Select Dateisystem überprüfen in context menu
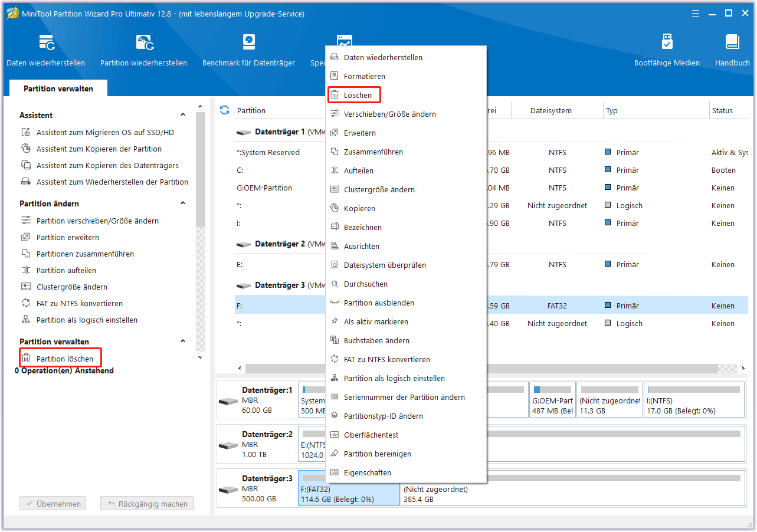The height and width of the screenshot is (532, 757). [406, 265]
